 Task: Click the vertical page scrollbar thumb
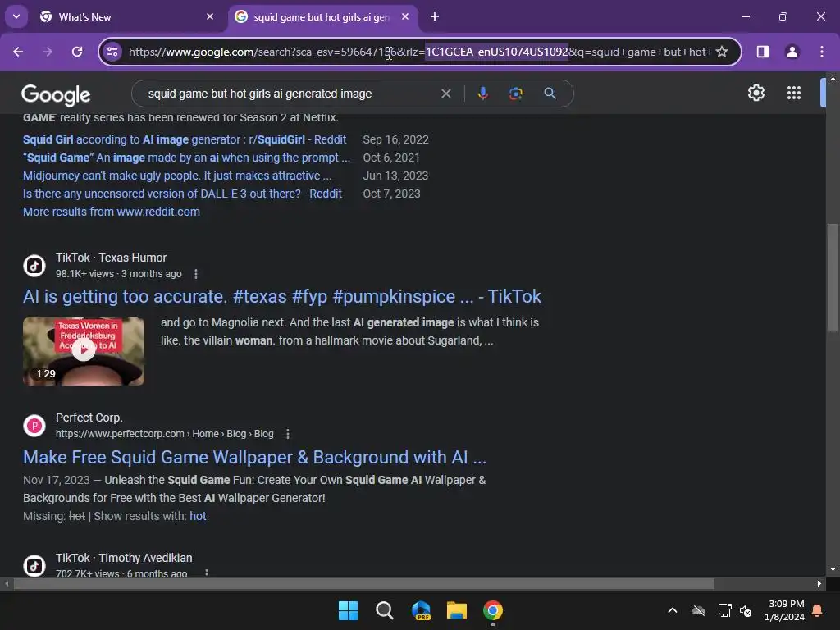coord(832,278)
